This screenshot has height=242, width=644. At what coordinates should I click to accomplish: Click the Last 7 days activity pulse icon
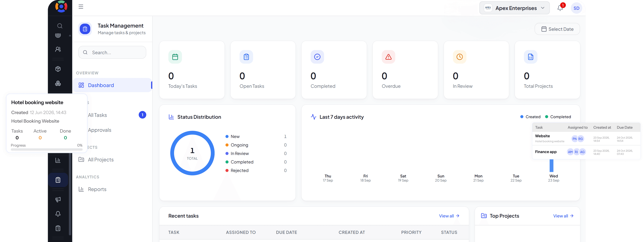pos(313,117)
